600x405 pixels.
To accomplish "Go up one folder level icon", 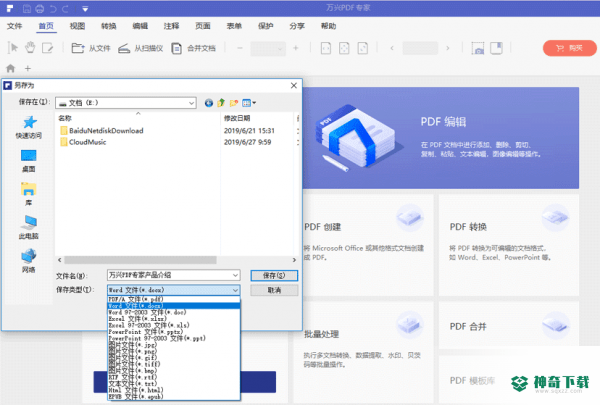I will [221, 103].
